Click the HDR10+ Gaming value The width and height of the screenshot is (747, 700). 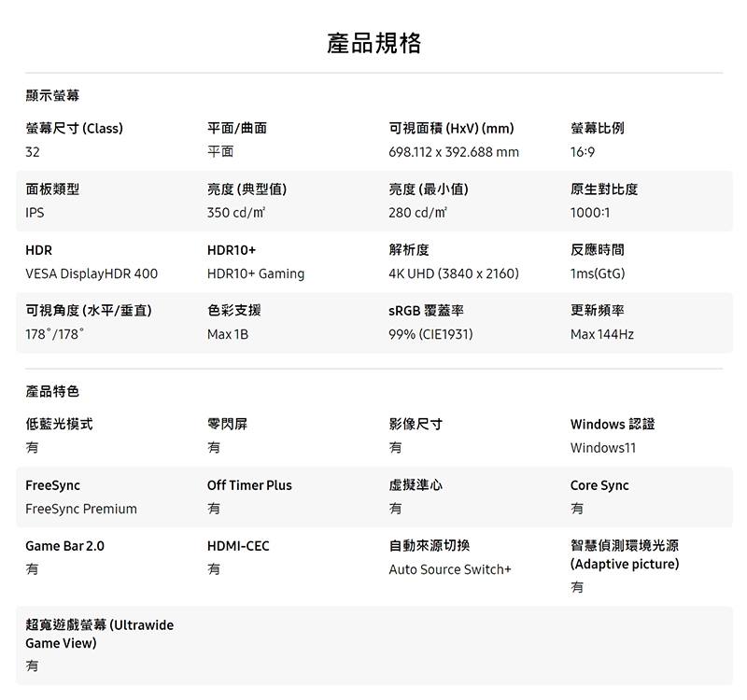256,273
